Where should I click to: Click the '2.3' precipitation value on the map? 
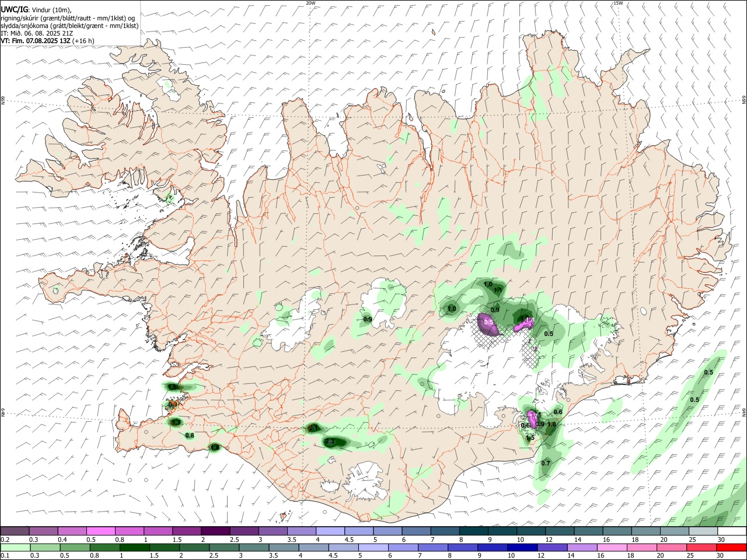tap(330, 442)
